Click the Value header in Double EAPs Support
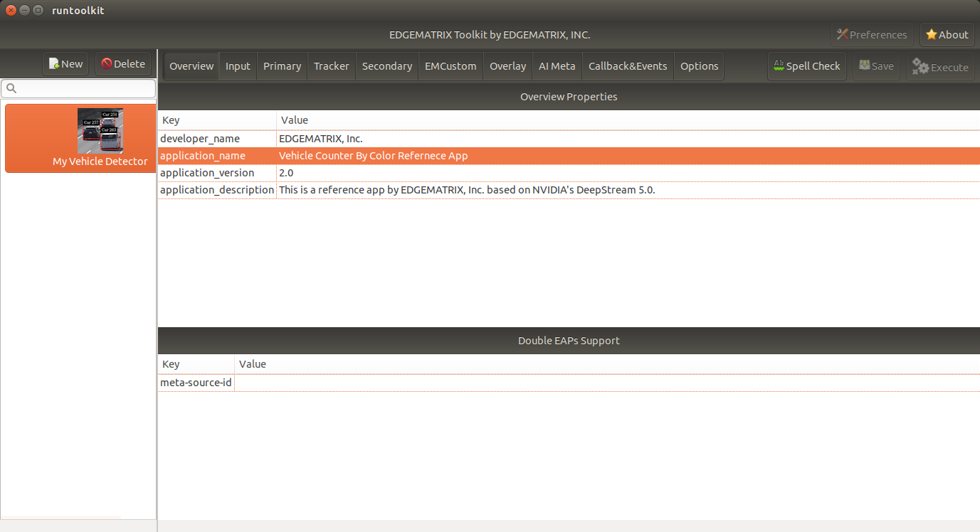The height and width of the screenshot is (532, 980). click(607, 364)
